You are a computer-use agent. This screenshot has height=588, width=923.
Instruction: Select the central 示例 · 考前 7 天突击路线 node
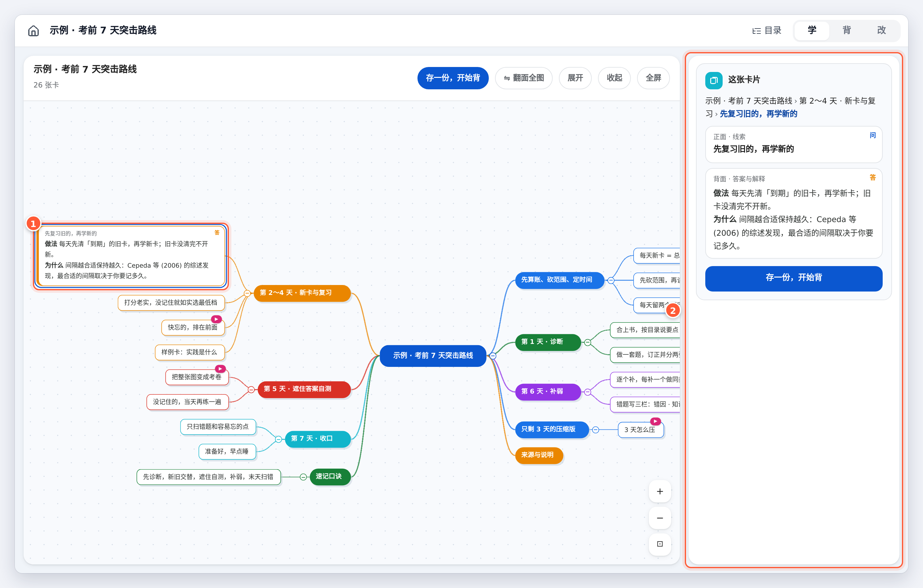click(433, 356)
